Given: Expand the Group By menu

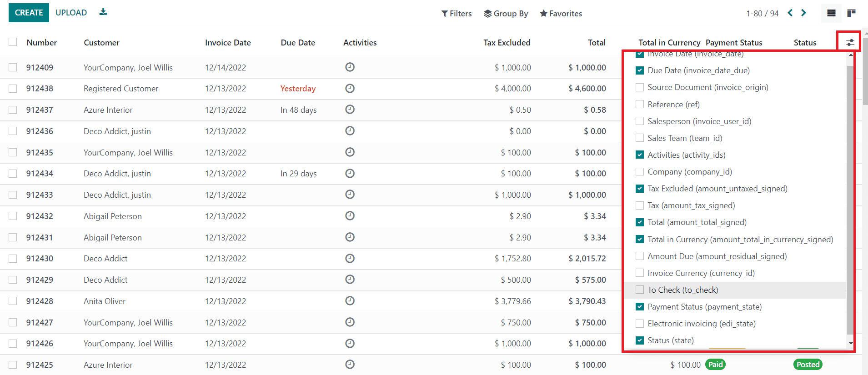Looking at the screenshot, I should click(x=506, y=14).
